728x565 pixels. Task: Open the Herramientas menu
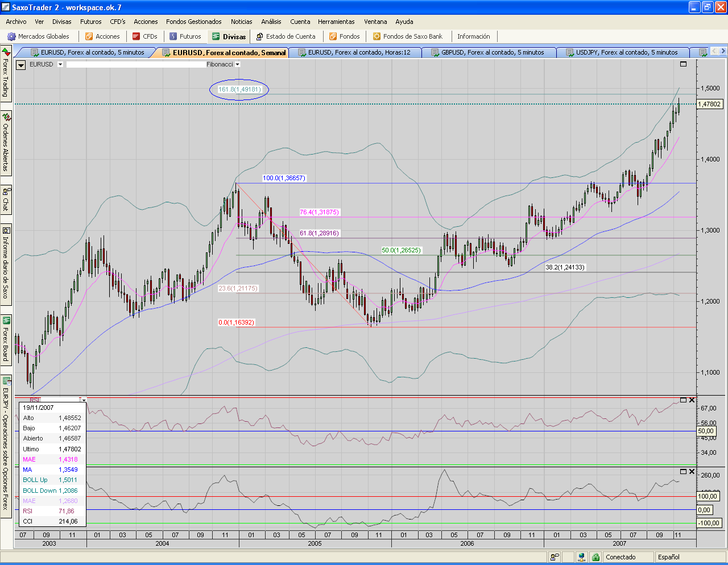336,22
